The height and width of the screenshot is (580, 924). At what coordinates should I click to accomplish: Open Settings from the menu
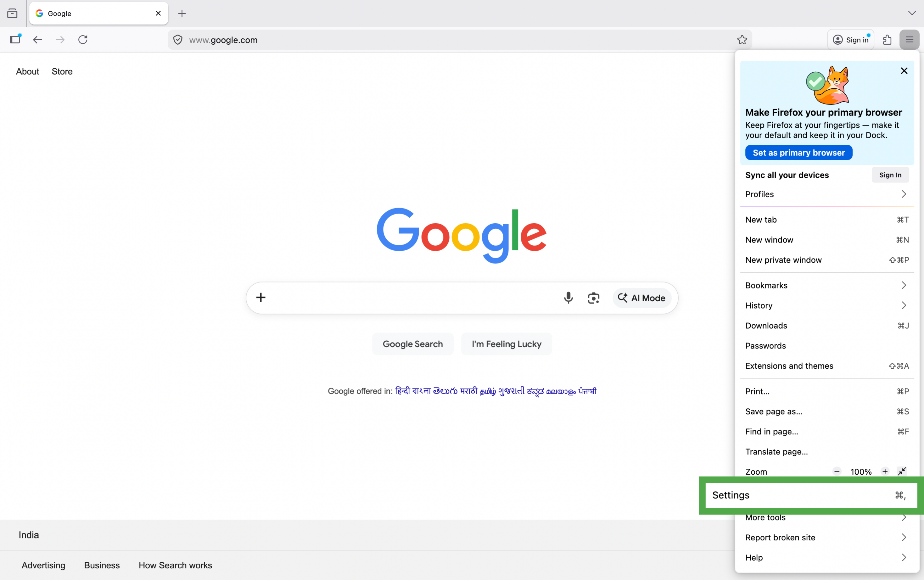[811, 495]
